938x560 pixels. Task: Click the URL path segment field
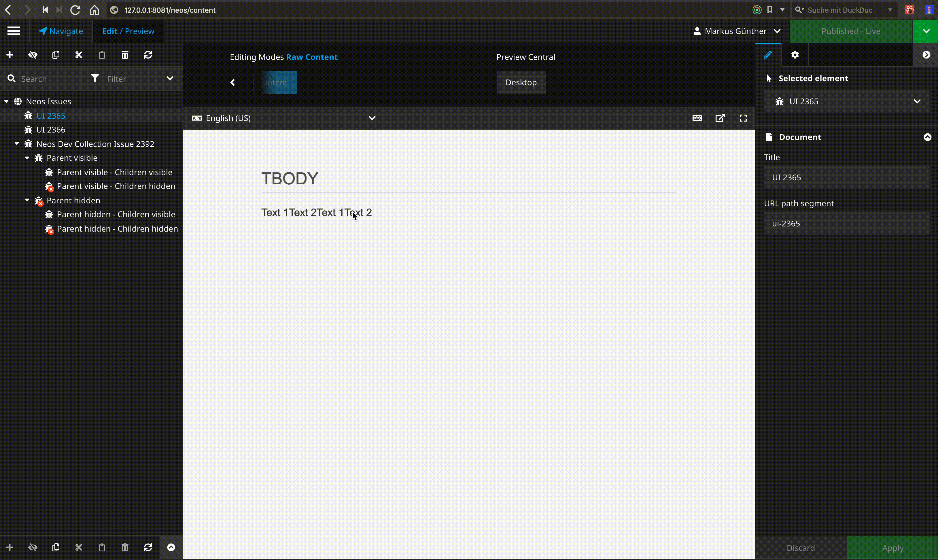(x=847, y=224)
